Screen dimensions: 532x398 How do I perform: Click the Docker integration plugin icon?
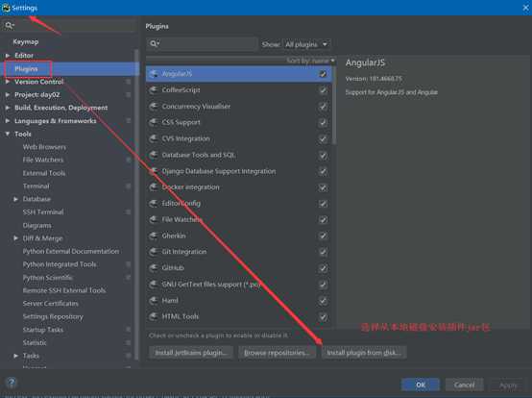(x=154, y=187)
